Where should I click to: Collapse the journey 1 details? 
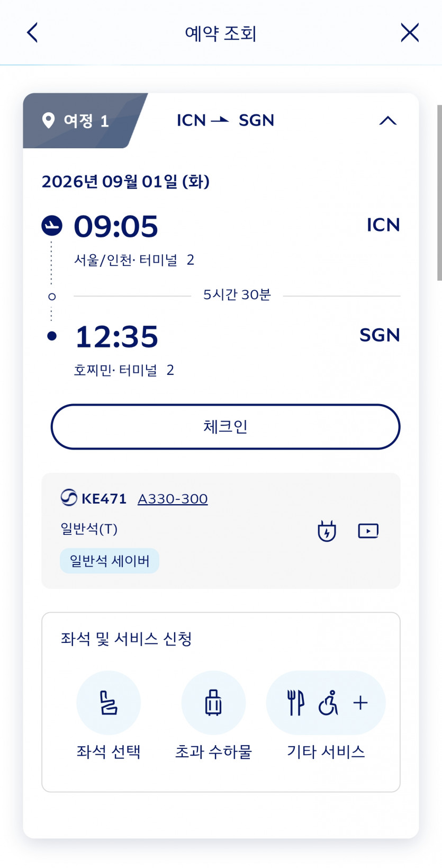[387, 121]
